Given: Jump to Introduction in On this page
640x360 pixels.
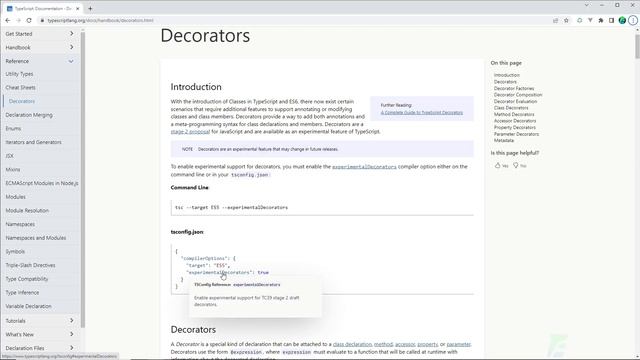Looking at the screenshot, I should (507, 75).
